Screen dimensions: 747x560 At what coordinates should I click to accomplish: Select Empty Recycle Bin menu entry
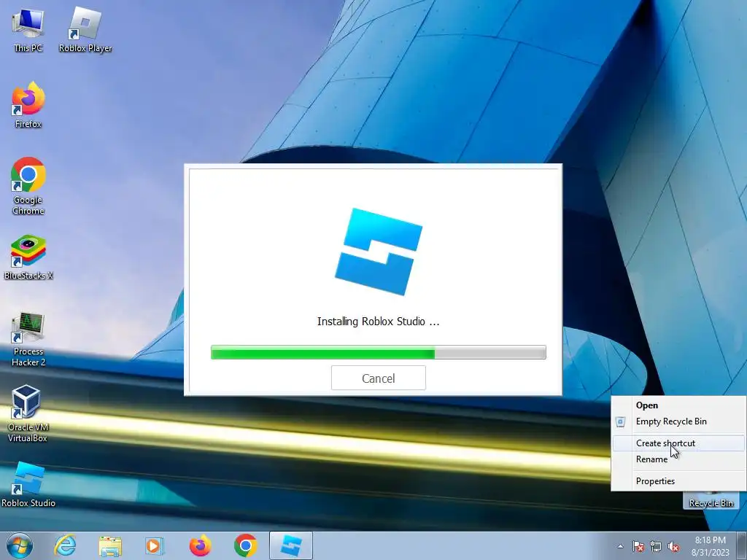679,421
